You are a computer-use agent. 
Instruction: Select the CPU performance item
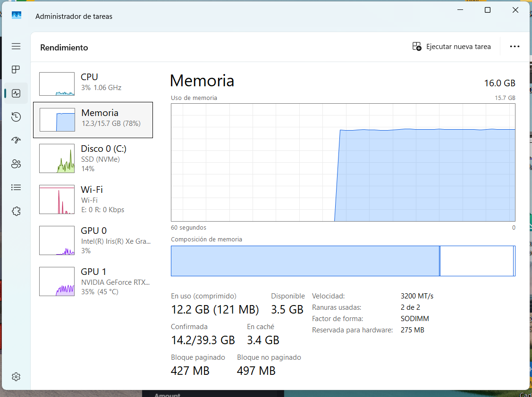(93, 84)
